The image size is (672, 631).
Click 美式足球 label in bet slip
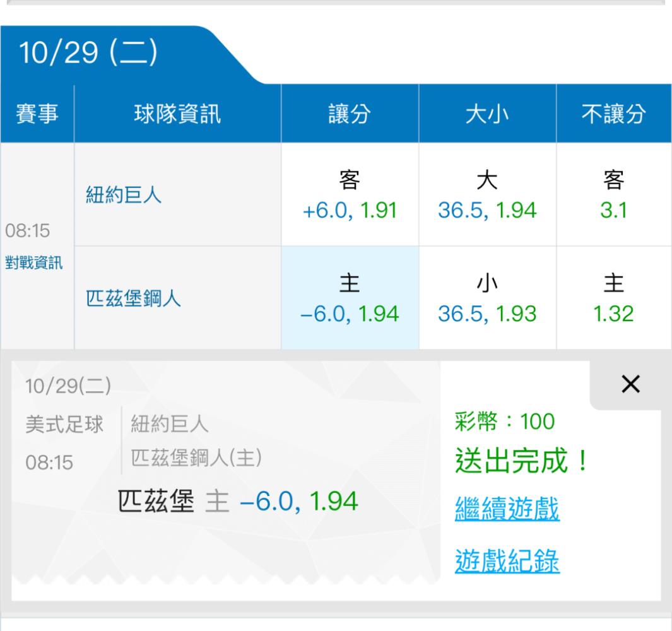(x=64, y=425)
